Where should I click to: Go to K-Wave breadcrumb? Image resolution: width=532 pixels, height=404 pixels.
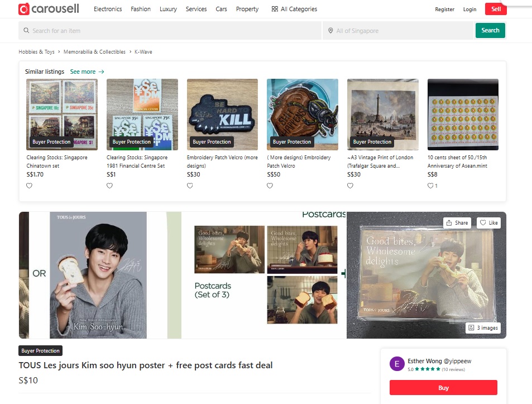[x=143, y=51]
